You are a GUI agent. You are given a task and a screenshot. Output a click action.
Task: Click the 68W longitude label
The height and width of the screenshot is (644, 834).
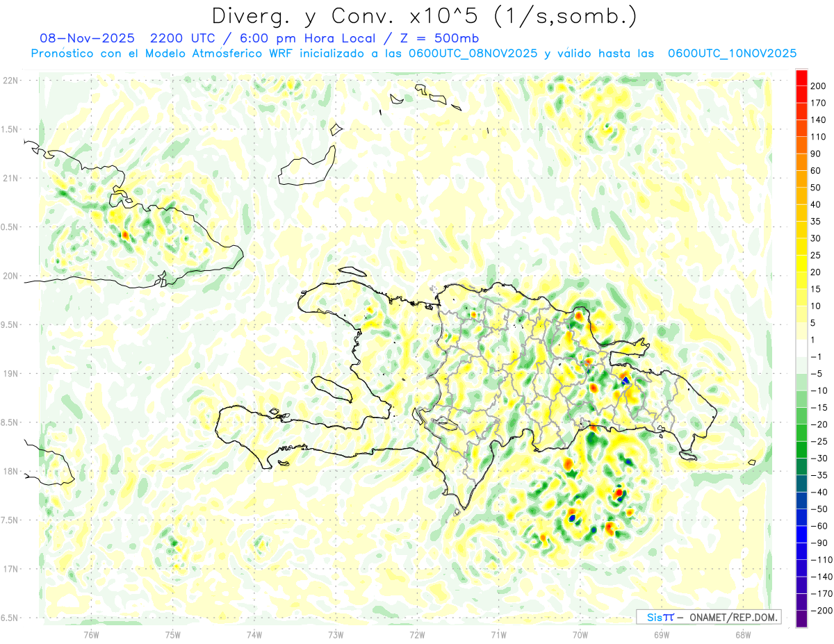pos(743,634)
